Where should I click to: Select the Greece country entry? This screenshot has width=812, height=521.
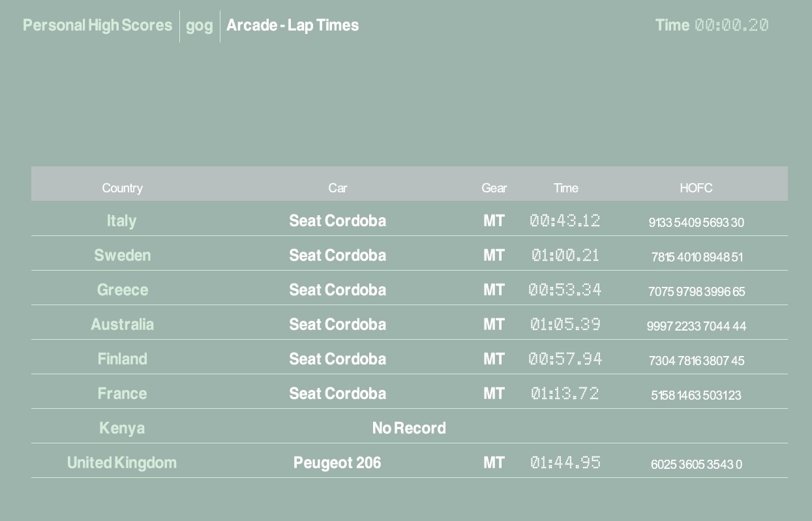tap(122, 290)
